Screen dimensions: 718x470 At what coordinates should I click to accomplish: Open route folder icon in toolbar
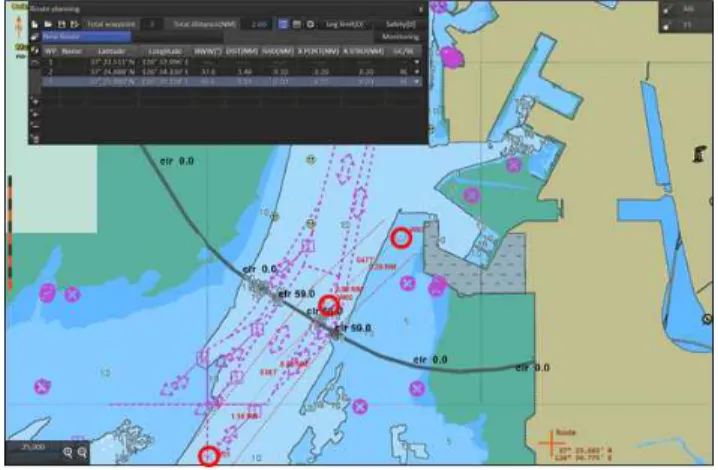(x=48, y=24)
